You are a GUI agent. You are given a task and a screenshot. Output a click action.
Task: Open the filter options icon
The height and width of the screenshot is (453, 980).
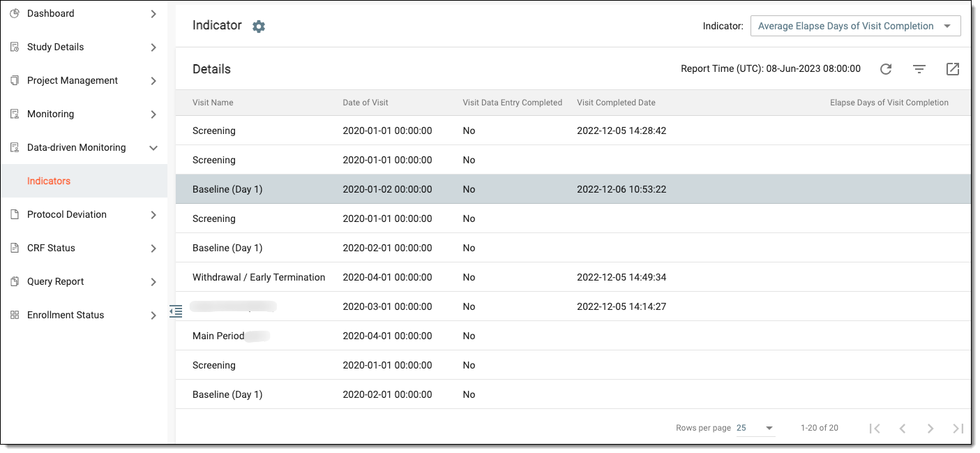[919, 69]
